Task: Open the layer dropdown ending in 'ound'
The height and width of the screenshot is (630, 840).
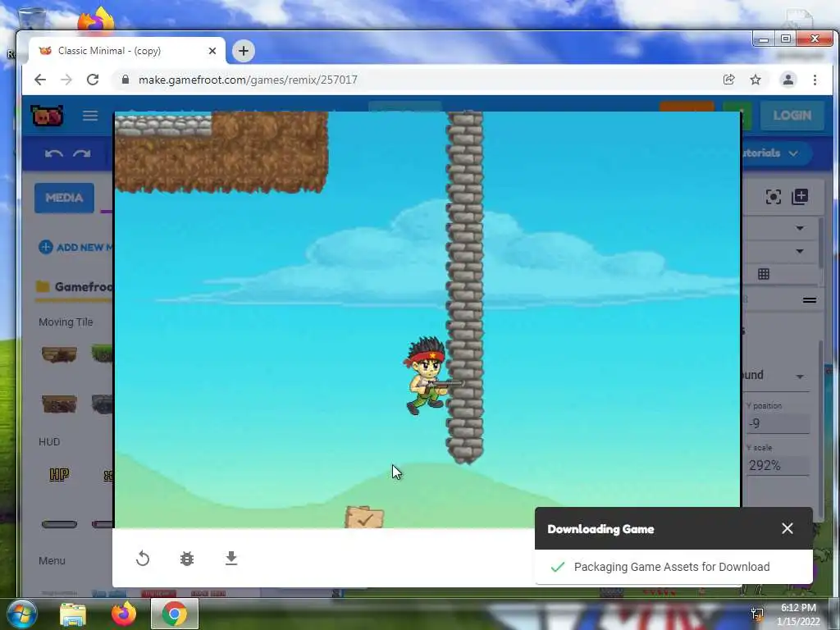Action: click(777, 376)
